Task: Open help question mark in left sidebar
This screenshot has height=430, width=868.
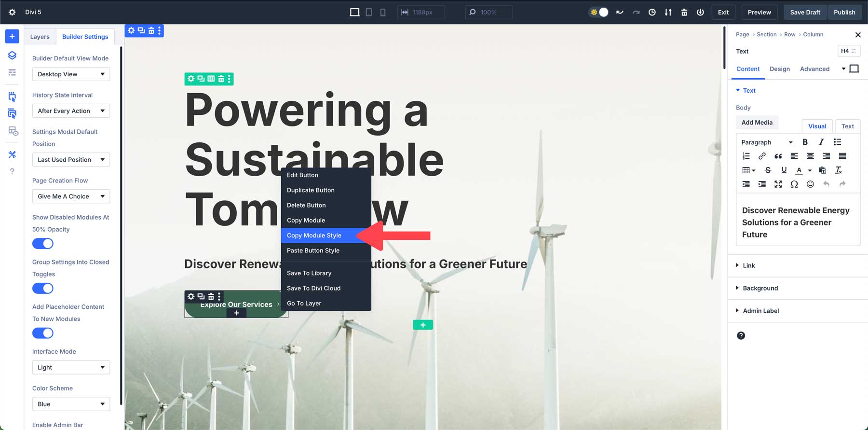Action: pos(12,171)
